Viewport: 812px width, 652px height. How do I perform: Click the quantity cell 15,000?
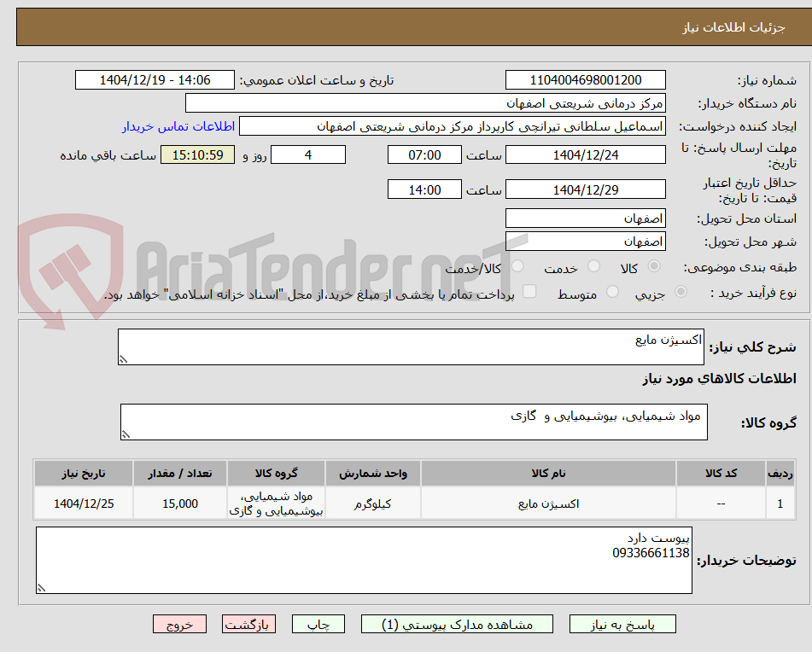[x=179, y=504]
